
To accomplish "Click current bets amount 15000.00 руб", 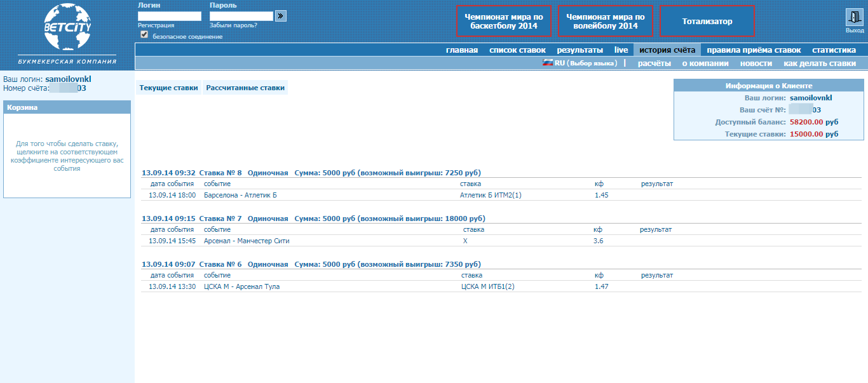I will (x=814, y=134).
